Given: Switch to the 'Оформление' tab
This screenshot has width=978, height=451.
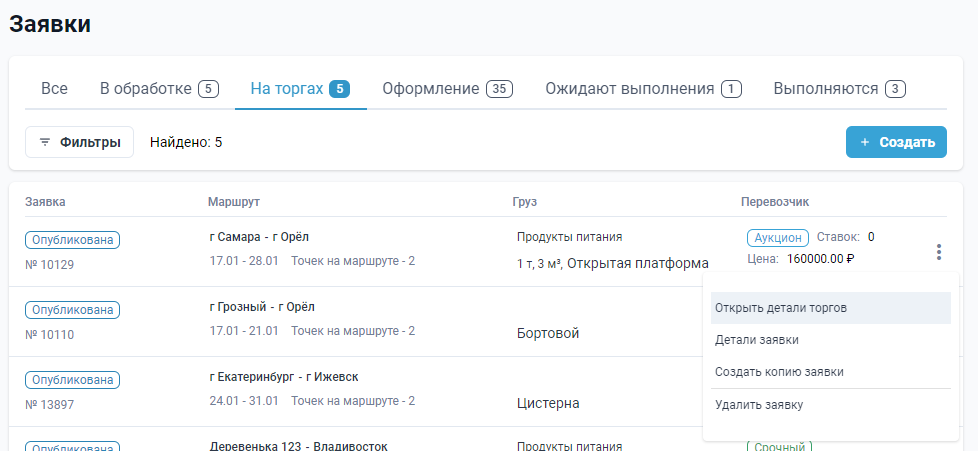Looking at the screenshot, I should [448, 89].
